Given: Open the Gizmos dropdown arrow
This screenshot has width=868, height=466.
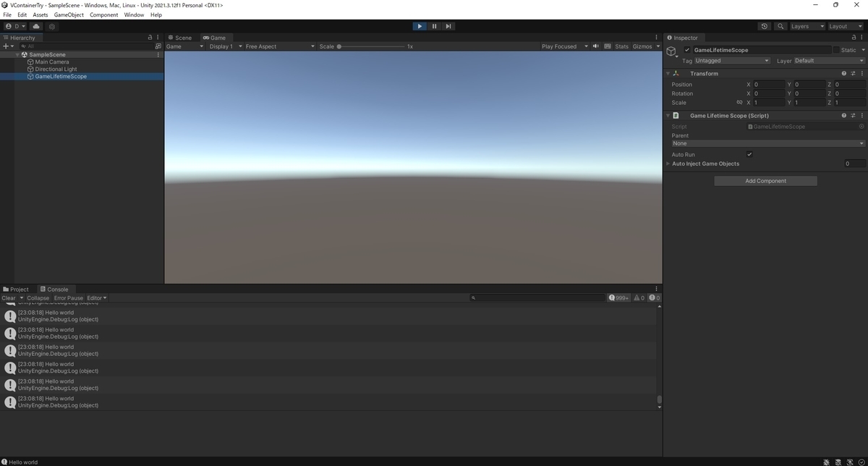Looking at the screenshot, I should pyautogui.click(x=658, y=46).
